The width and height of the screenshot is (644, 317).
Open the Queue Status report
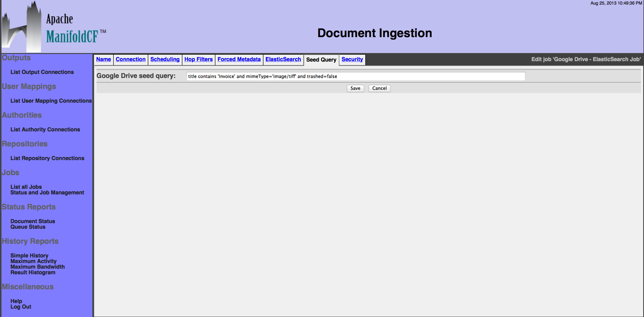click(28, 227)
